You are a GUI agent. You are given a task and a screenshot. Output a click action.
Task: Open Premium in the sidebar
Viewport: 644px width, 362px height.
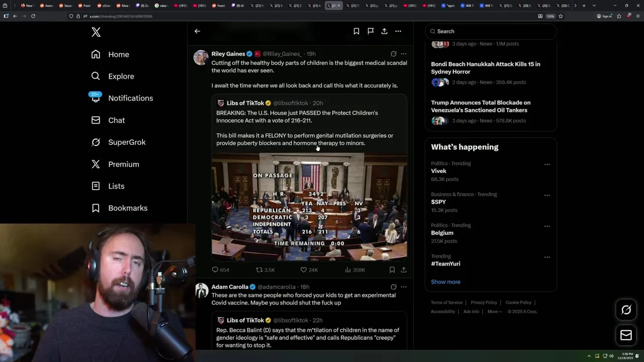pos(115,164)
